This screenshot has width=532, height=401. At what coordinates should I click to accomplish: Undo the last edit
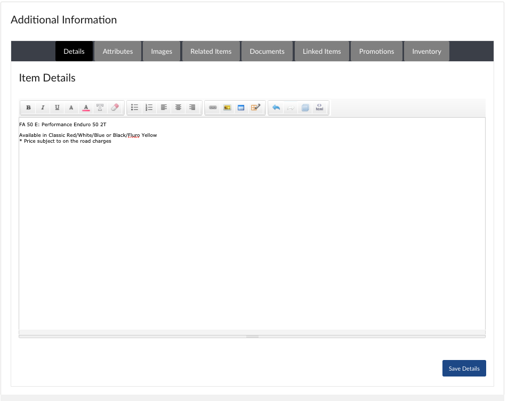pyautogui.click(x=276, y=107)
